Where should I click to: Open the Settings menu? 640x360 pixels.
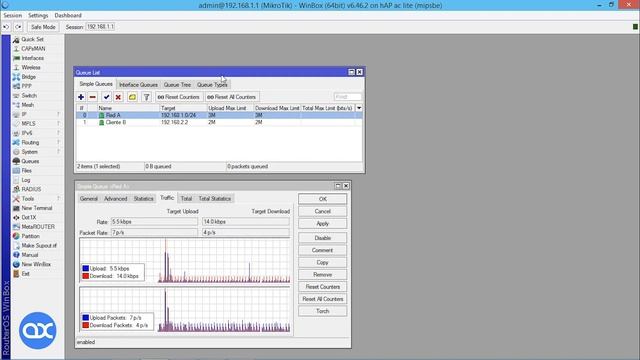point(38,15)
